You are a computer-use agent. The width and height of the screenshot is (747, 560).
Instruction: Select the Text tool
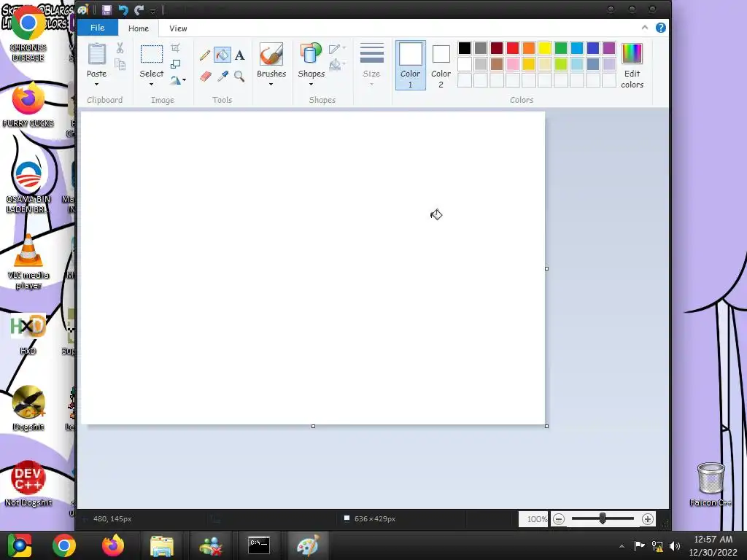coord(239,55)
